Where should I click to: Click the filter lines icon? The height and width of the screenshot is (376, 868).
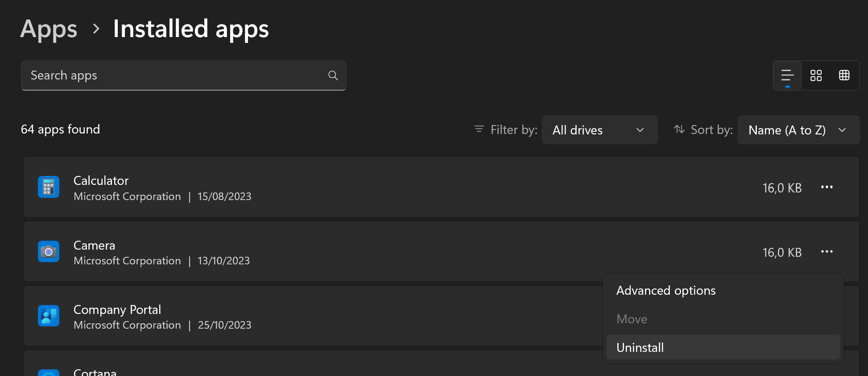(479, 130)
